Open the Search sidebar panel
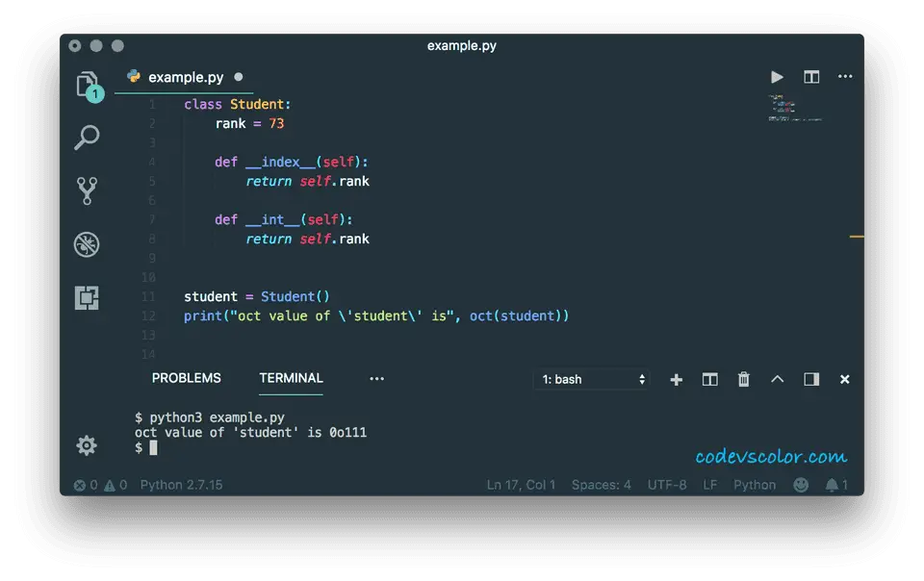924x581 pixels. pyautogui.click(x=88, y=138)
